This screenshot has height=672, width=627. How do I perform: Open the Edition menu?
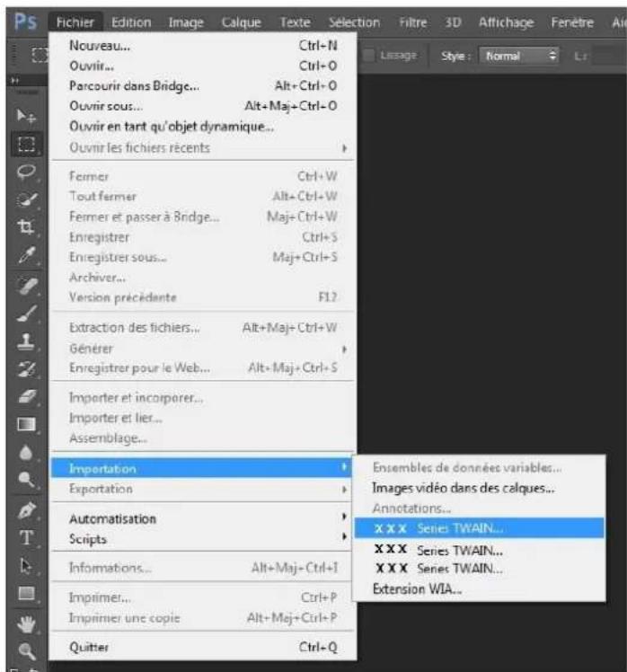[131, 22]
